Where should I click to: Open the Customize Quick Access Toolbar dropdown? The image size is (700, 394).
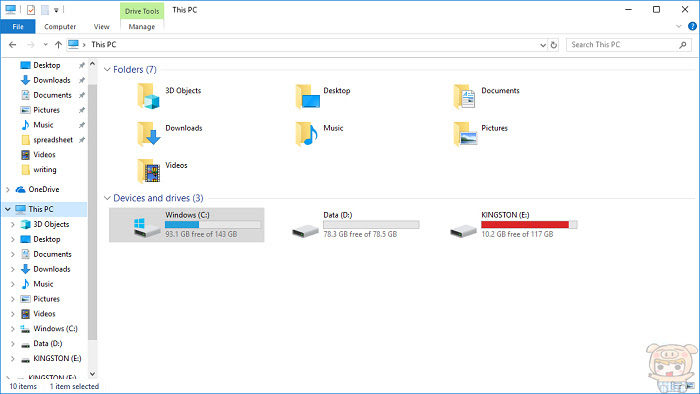[56, 10]
